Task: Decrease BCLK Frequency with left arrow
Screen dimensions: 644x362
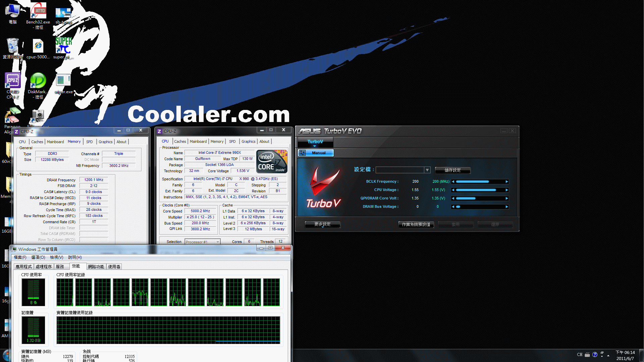Action: (453, 182)
